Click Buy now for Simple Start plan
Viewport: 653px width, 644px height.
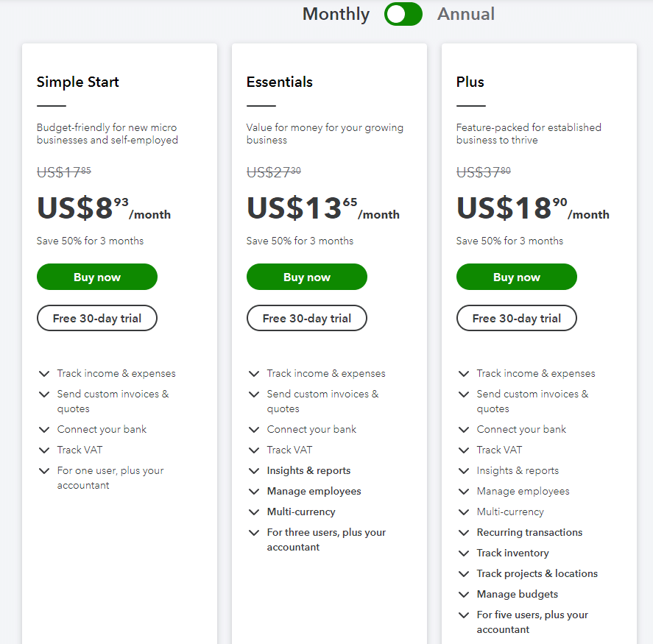click(x=96, y=277)
